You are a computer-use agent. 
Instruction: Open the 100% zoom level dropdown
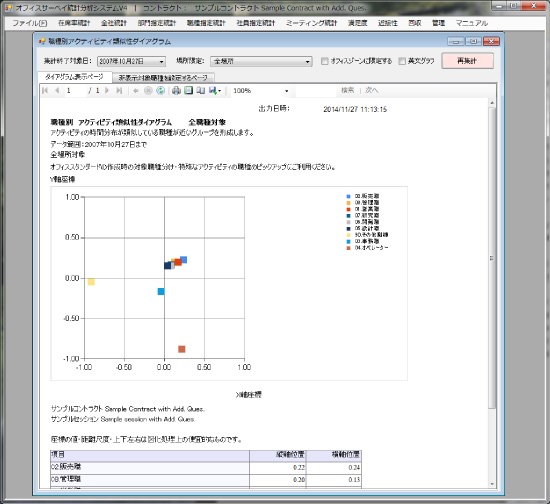pyautogui.click(x=286, y=91)
